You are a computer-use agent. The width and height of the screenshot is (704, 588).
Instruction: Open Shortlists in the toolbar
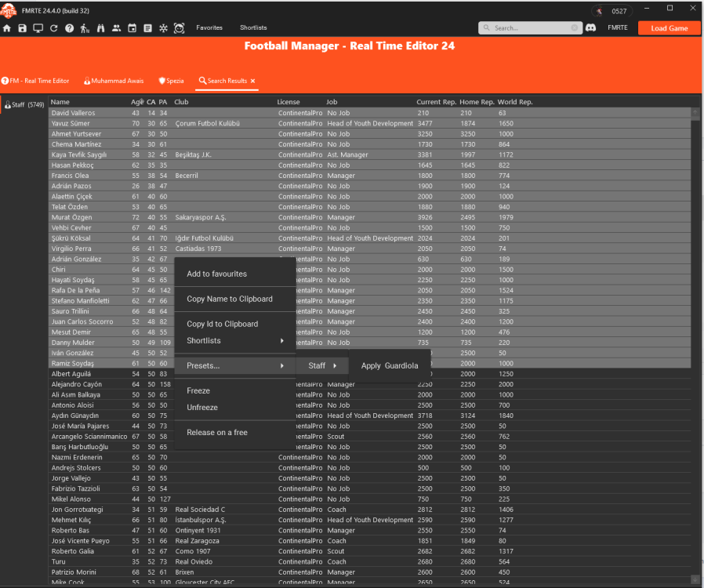click(253, 27)
